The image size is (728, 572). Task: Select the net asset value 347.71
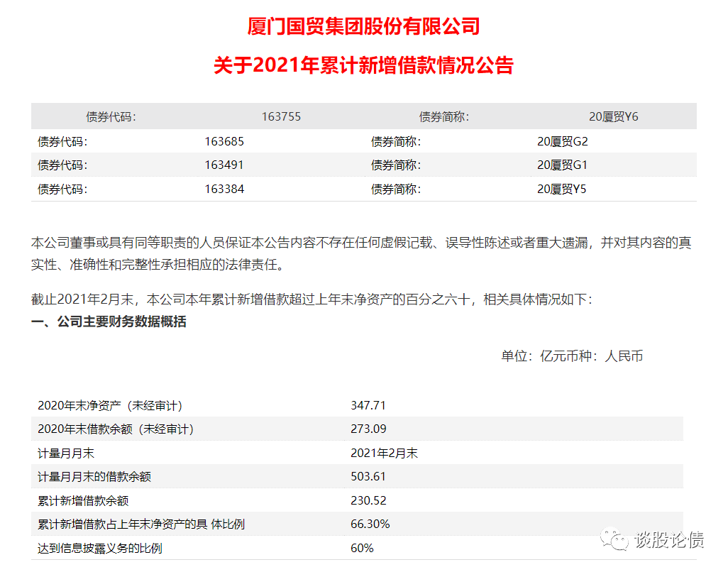pos(368,405)
